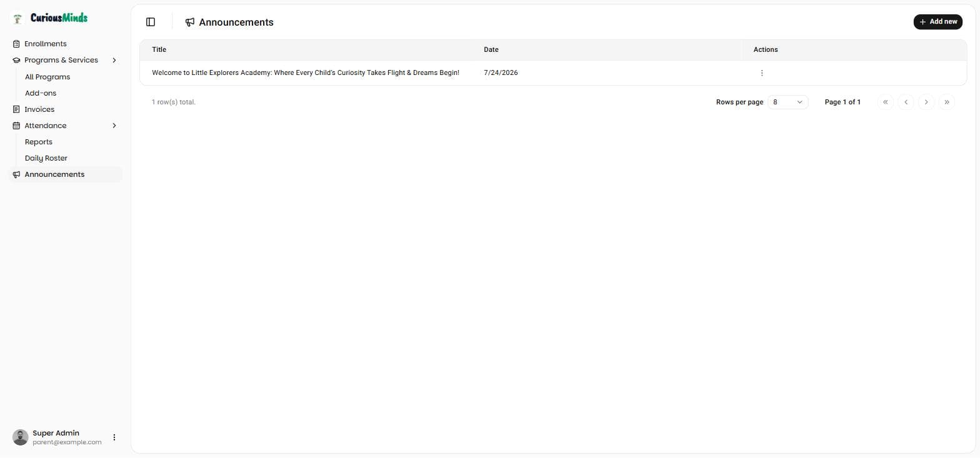The height and width of the screenshot is (458, 980).
Task: Toggle the sidebar panel icon
Action: 151,22
